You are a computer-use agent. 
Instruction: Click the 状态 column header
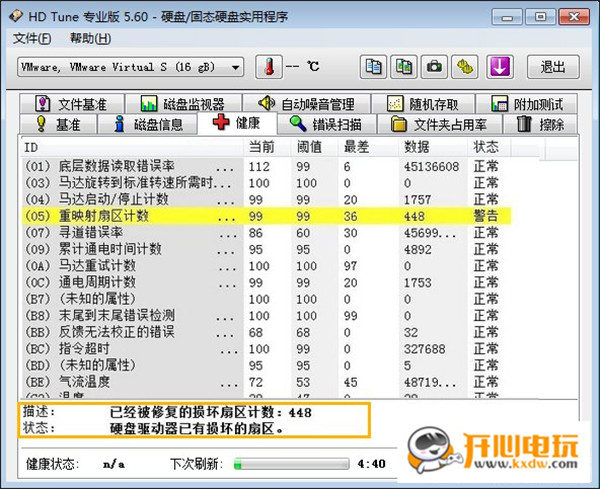488,147
